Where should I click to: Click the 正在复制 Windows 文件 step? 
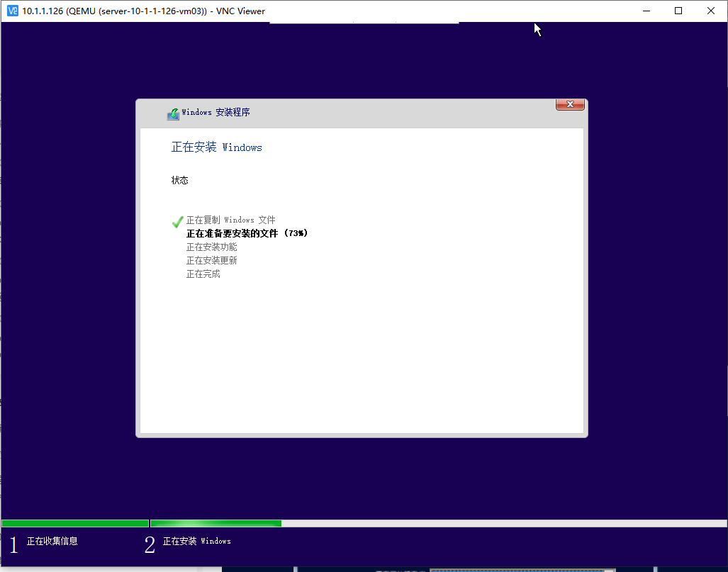231,220
